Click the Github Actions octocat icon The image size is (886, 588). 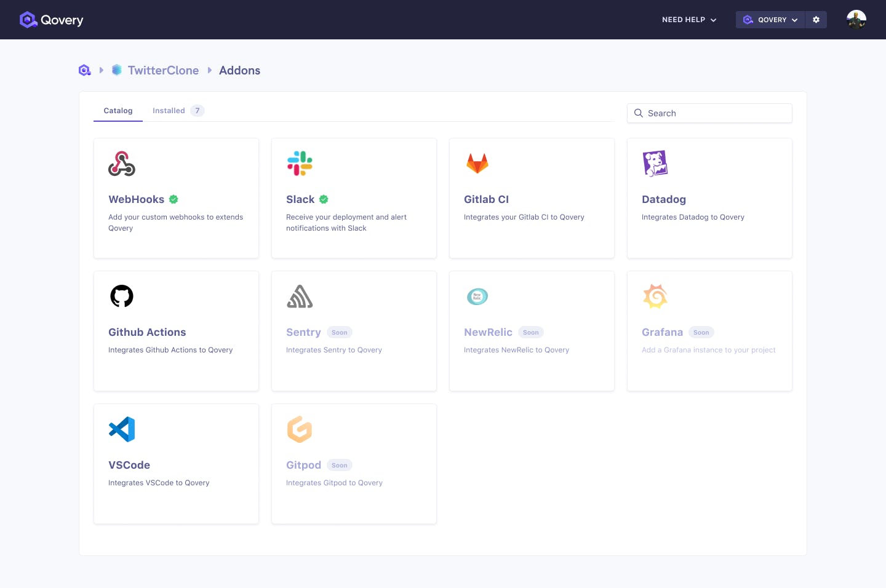[121, 296]
